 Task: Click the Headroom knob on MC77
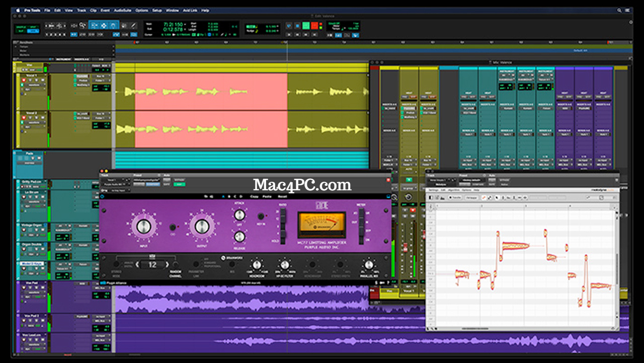coord(257,264)
